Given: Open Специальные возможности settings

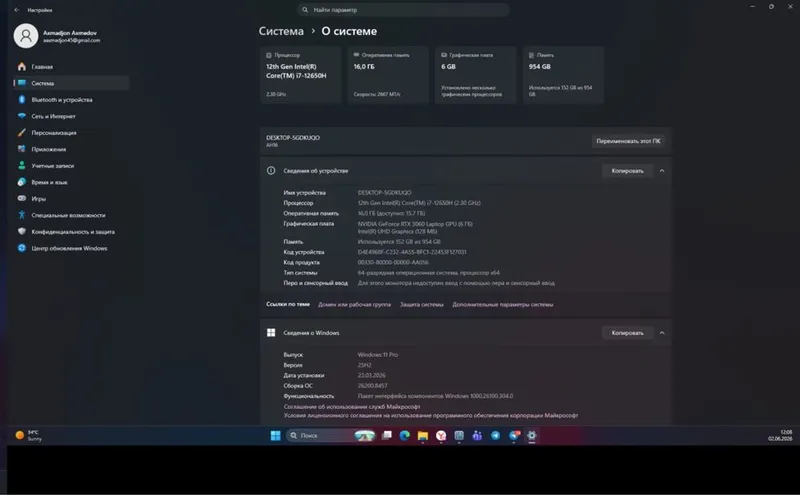Looking at the screenshot, I should 71,215.
